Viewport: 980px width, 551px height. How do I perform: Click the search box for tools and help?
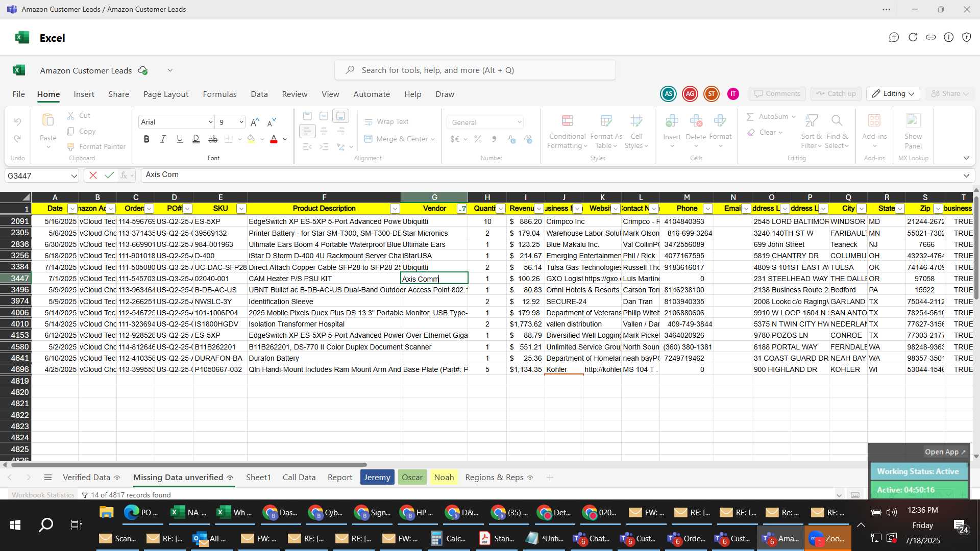tap(475, 70)
